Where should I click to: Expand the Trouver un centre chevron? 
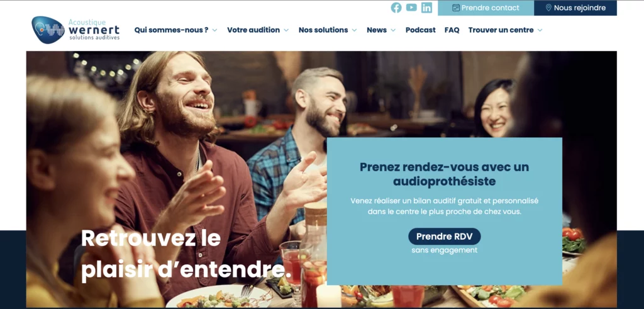(540, 30)
